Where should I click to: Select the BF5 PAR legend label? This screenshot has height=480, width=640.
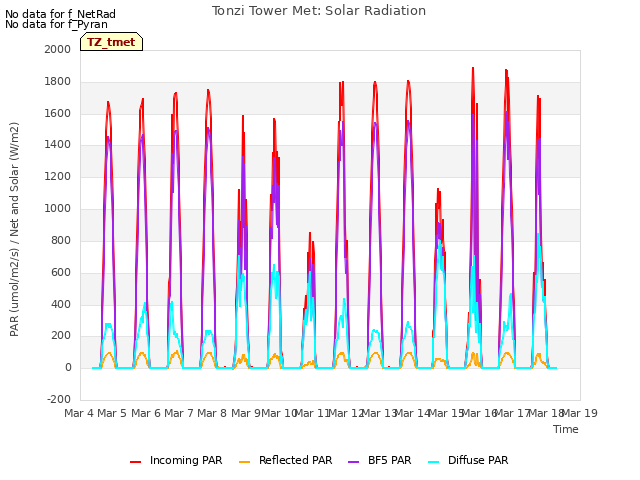[x=389, y=460]
